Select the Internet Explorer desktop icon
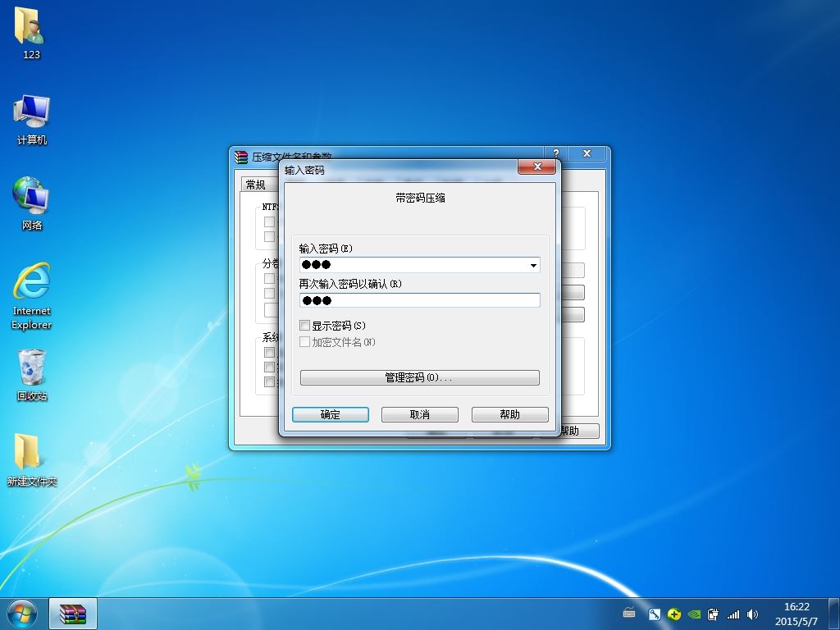 click(32, 295)
